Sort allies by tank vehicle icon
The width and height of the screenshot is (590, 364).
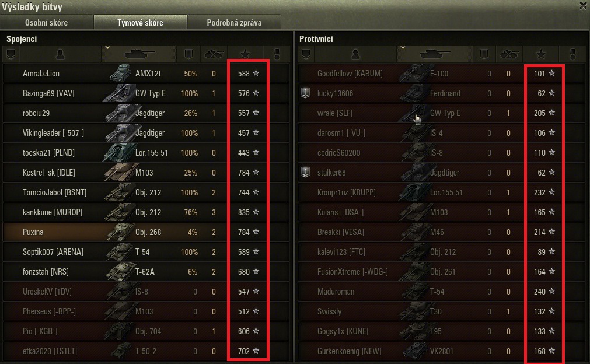pyautogui.click(x=139, y=54)
